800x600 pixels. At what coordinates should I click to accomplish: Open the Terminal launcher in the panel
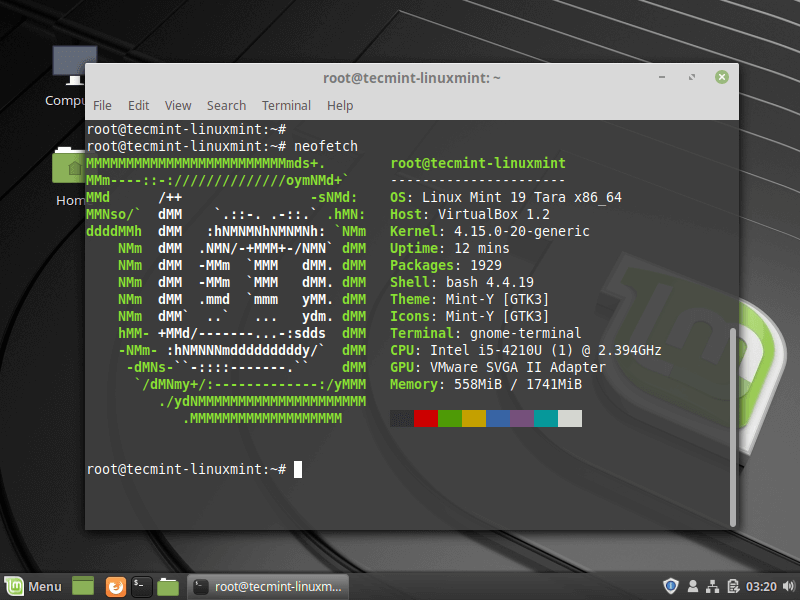point(142,586)
